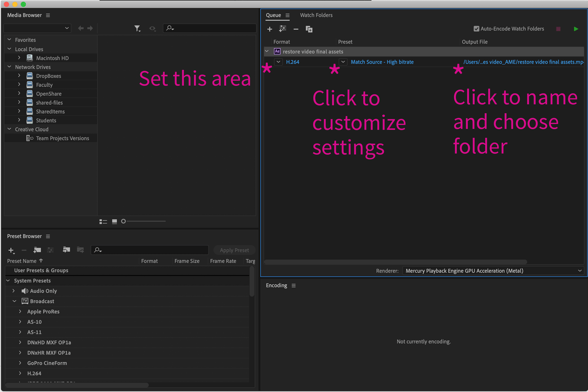588x392 pixels.
Task: Switch Media Browser to list view
Action: click(103, 221)
